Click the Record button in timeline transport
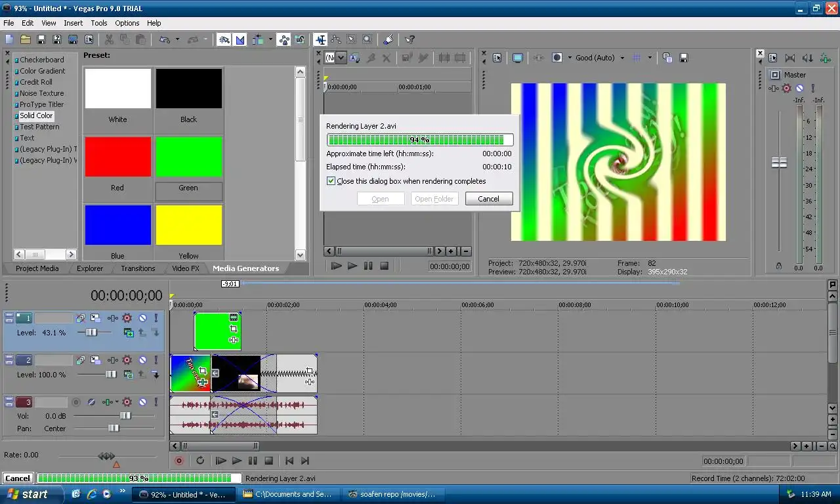 pos(178,461)
